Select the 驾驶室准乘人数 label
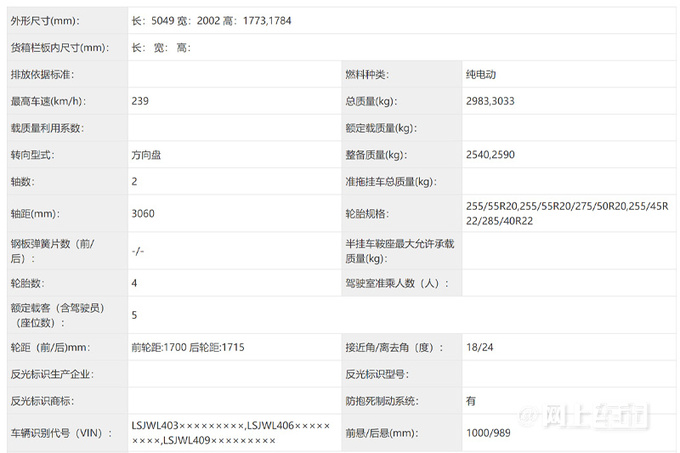680x453 pixels. (397, 284)
